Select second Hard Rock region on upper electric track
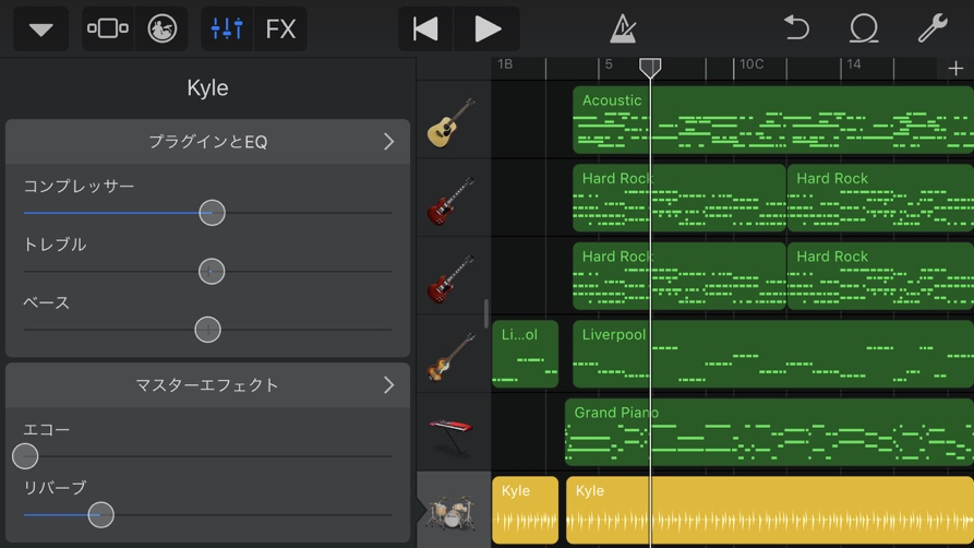Image resolution: width=974 pixels, height=548 pixels. tap(880, 198)
